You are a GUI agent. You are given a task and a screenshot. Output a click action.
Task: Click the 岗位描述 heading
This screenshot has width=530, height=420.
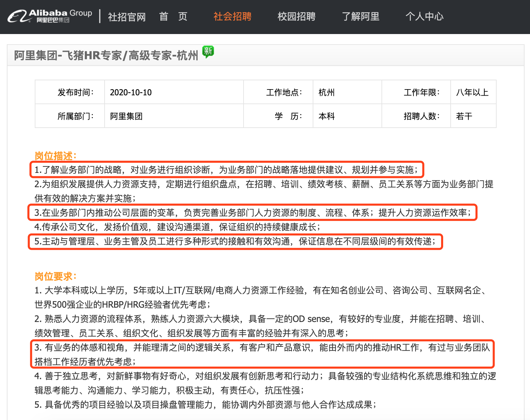pos(56,156)
